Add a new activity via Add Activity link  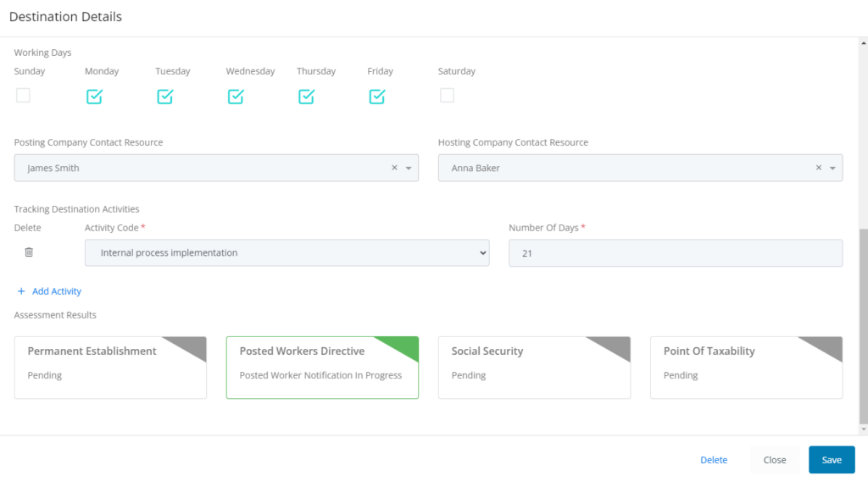pyautogui.click(x=57, y=291)
